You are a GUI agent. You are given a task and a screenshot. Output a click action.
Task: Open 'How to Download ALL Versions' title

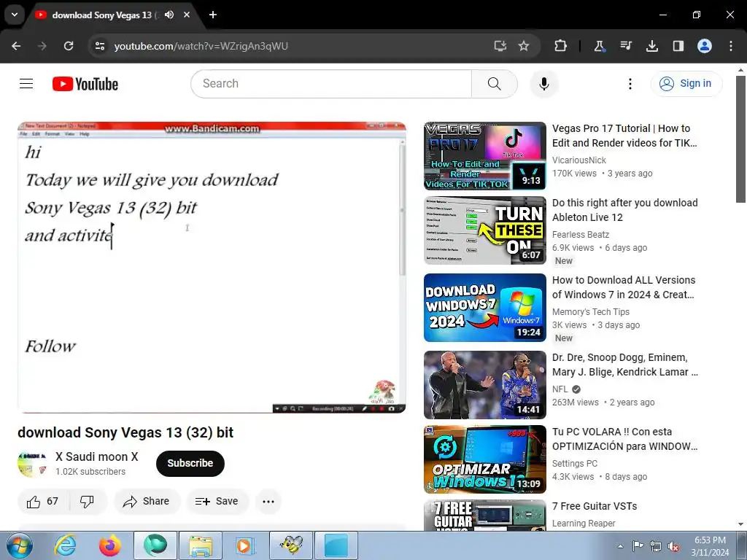click(x=624, y=287)
